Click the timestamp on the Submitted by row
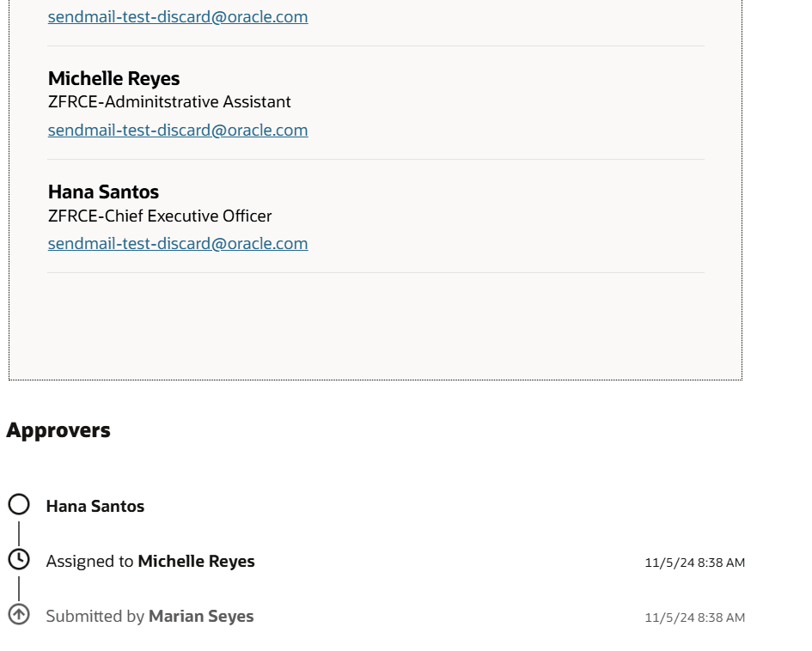The height and width of the screenshot is (651, 812). (695, 618)
